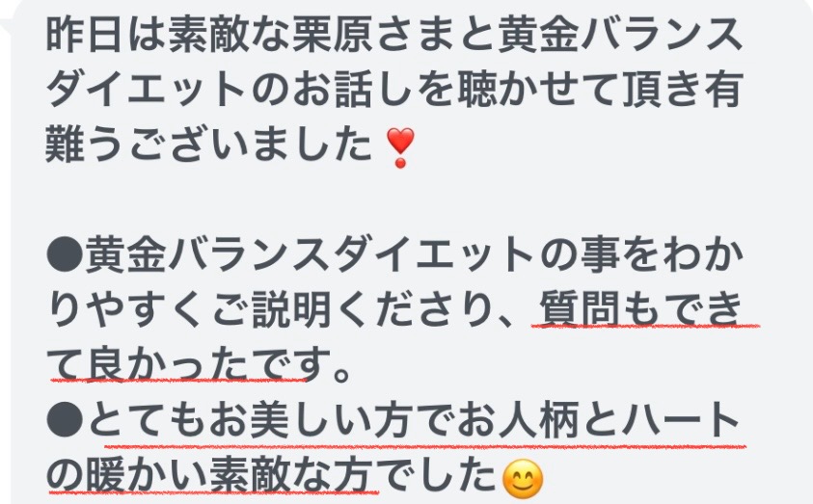813x504 pixels.
Task: Click the first black bullet before 黄金バランス
Action: (x=65, y=254)
